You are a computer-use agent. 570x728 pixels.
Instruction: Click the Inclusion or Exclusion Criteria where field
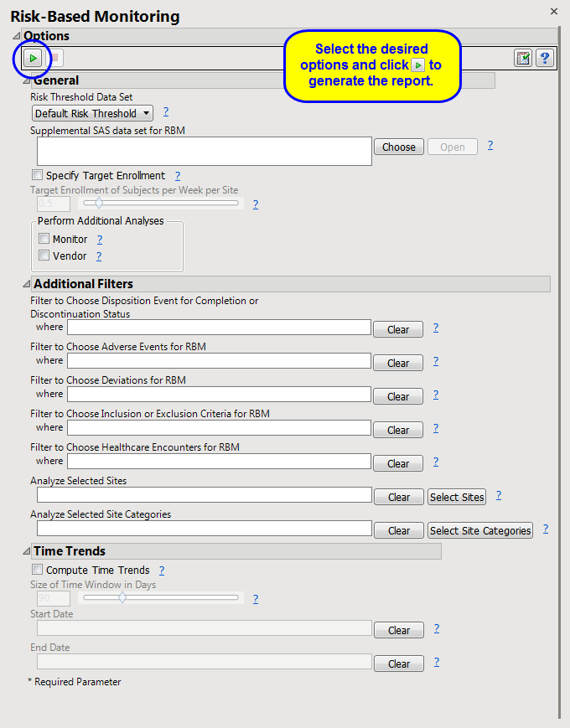(220, 427)
